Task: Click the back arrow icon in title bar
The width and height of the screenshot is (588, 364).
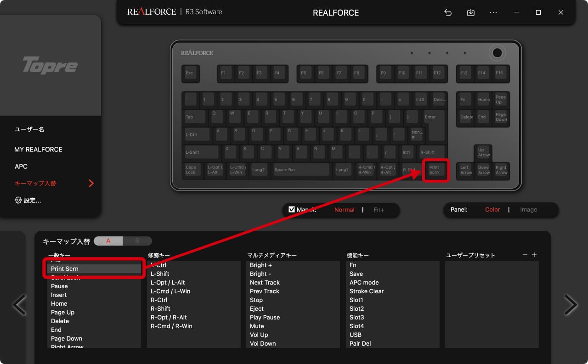Action: click(x=448, y=13)
